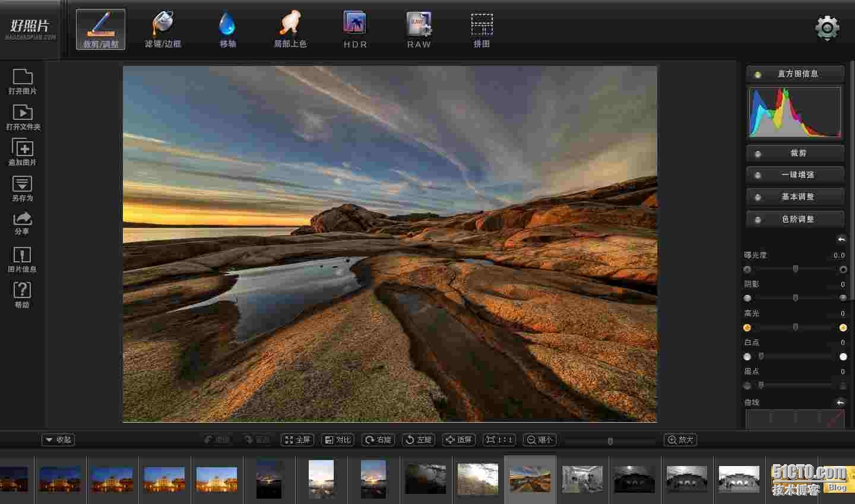Viewport: 855px width, 504px height.
Task: Select the tall bright sunset-over-water thumbnail
Action: 321,479
